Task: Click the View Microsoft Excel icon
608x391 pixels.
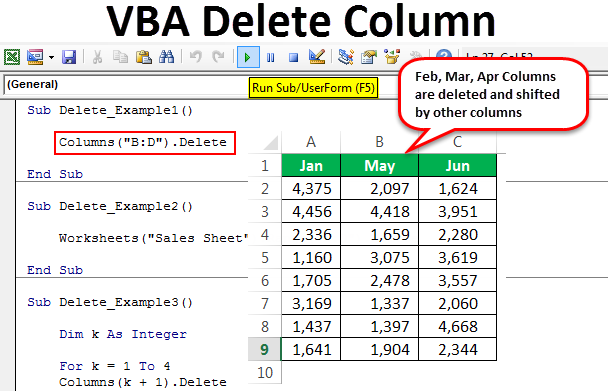Action: (12, 57)
